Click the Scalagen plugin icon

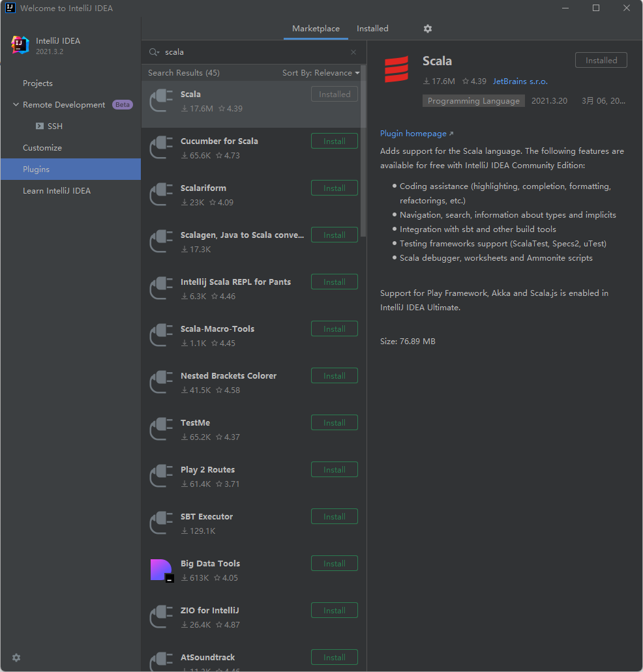(x=161, y=241)
